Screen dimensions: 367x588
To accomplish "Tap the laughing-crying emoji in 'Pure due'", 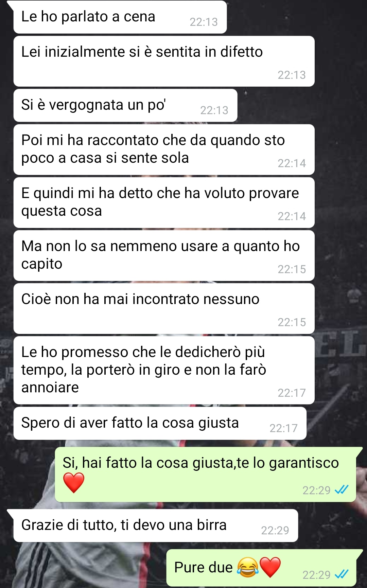I will point(248,567).
